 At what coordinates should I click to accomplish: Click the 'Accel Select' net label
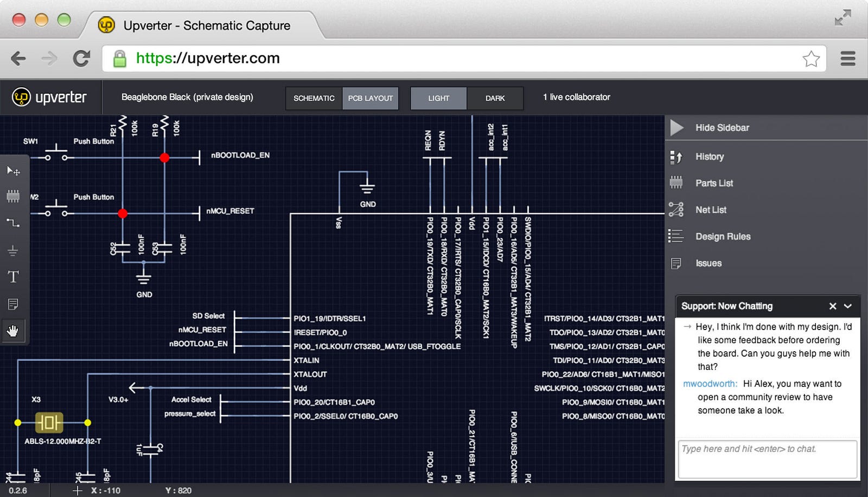click(192, 399)
